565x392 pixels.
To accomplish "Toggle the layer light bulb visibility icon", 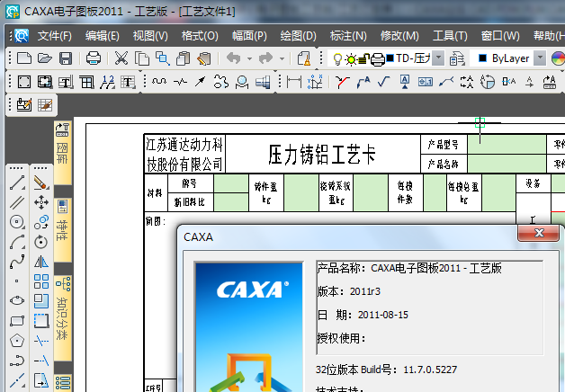I will click(x=338, y=58).
